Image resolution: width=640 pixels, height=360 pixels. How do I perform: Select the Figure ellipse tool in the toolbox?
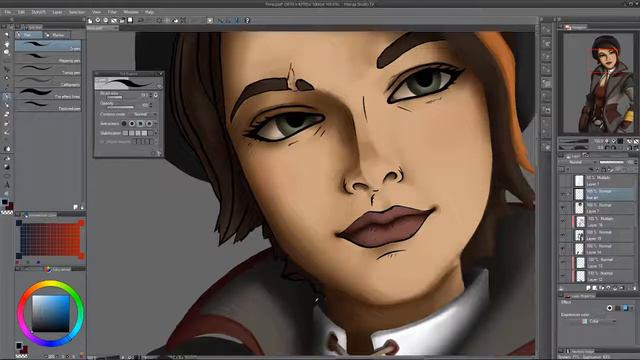pyautogui.click(x=7, y=176)
